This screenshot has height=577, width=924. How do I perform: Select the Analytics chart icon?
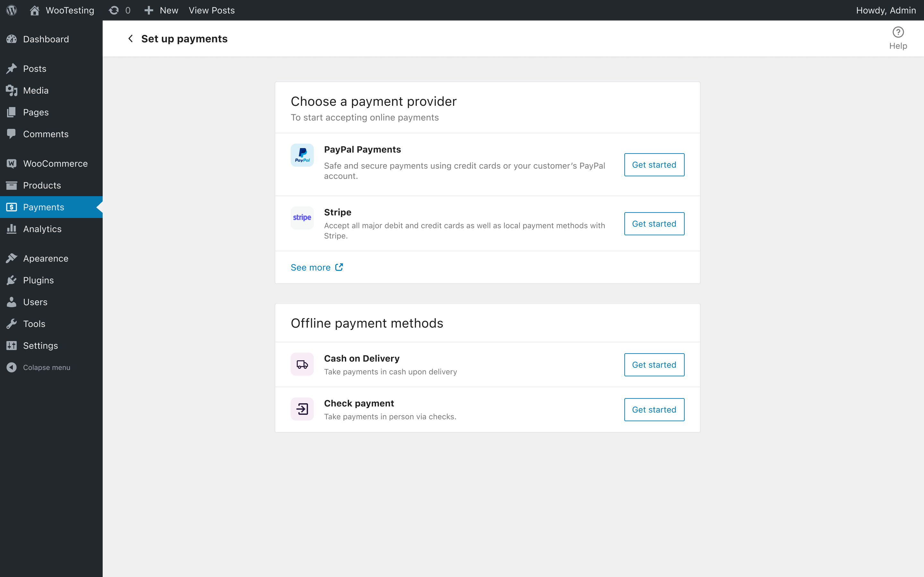click(12, 229)
